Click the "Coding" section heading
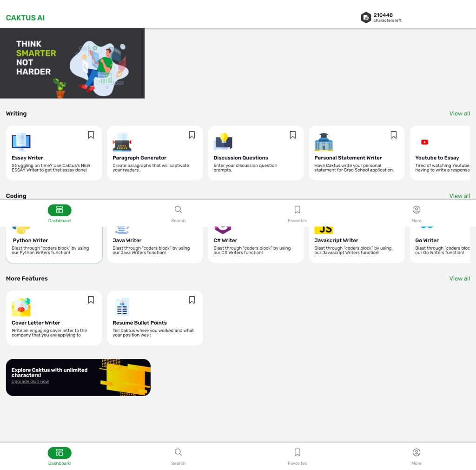 coord(16,196)
